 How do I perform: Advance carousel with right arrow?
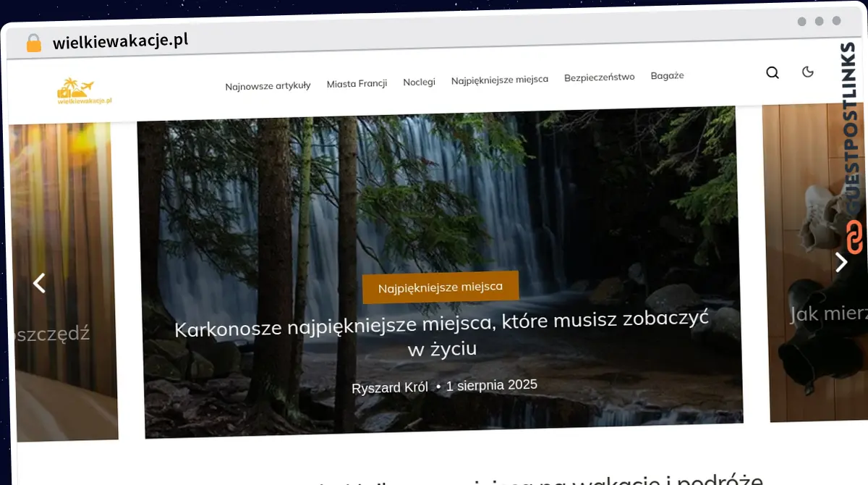click(841, 262)
